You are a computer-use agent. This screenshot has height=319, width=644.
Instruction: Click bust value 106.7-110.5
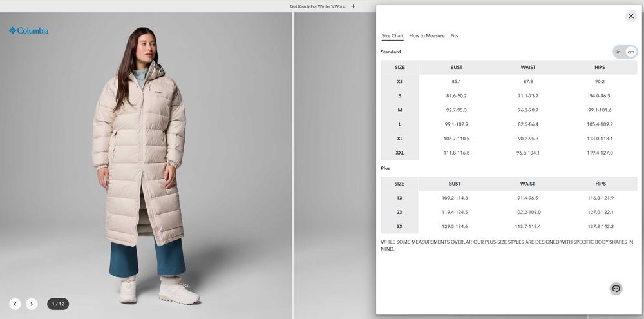click(x=457, y=139)
